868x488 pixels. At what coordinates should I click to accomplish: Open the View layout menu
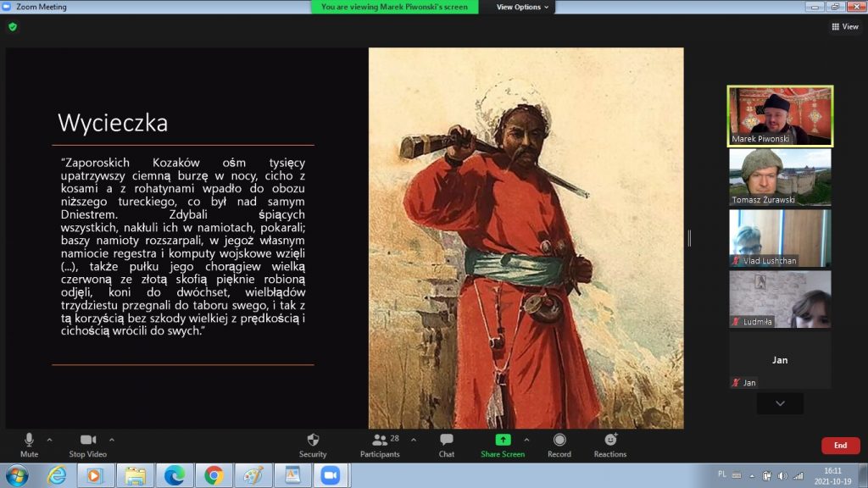[845, 27]
